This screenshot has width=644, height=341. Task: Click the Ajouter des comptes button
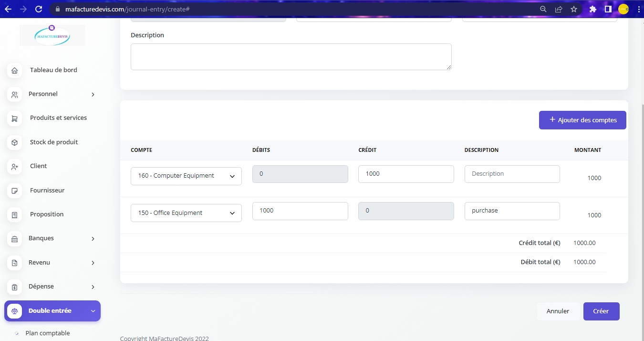coord(582,120)
